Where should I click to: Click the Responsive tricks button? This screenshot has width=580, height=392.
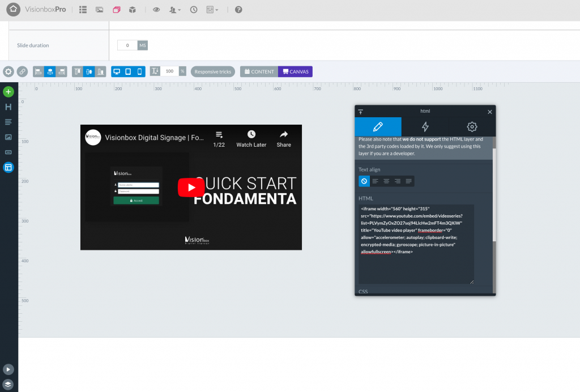pos(213,72)
